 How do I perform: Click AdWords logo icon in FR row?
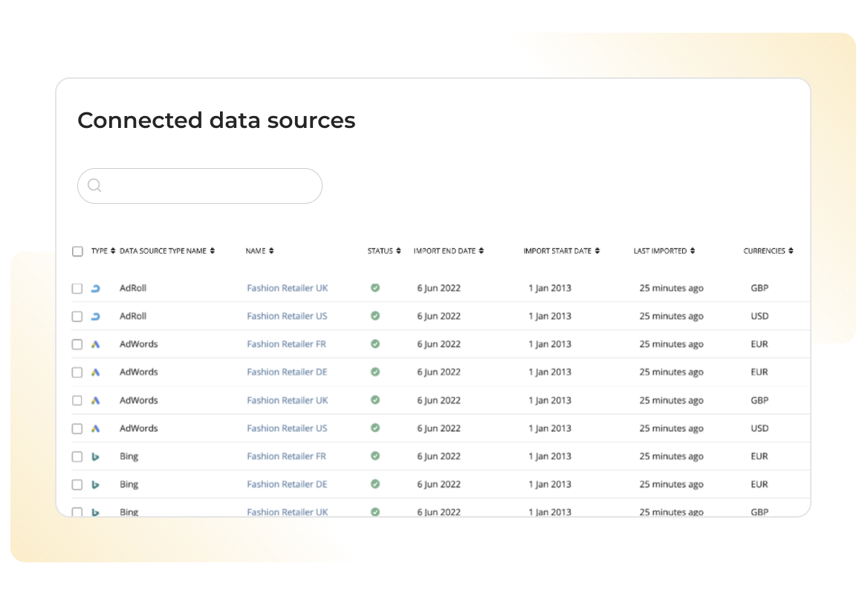click(96, 344)
